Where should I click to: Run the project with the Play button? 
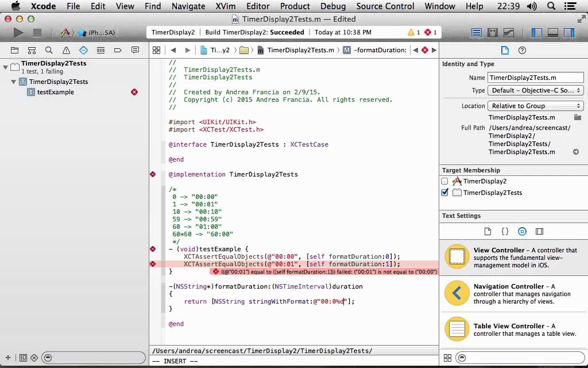point(18,33)
